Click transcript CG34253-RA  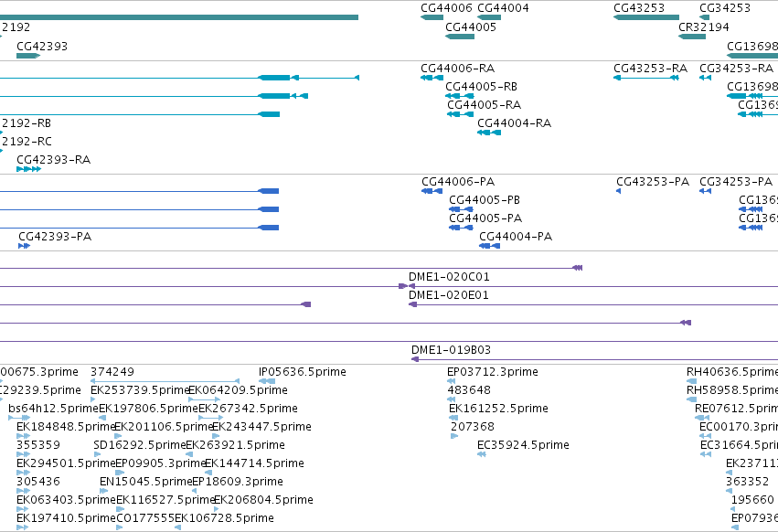click(736, 68)
